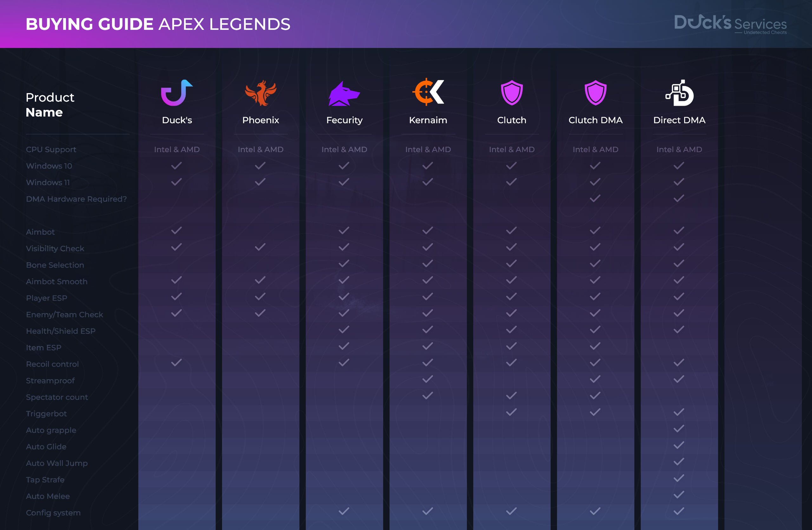812x530 pixels.
Task: Click the Clutch DMA column heading
Action: 595,120
